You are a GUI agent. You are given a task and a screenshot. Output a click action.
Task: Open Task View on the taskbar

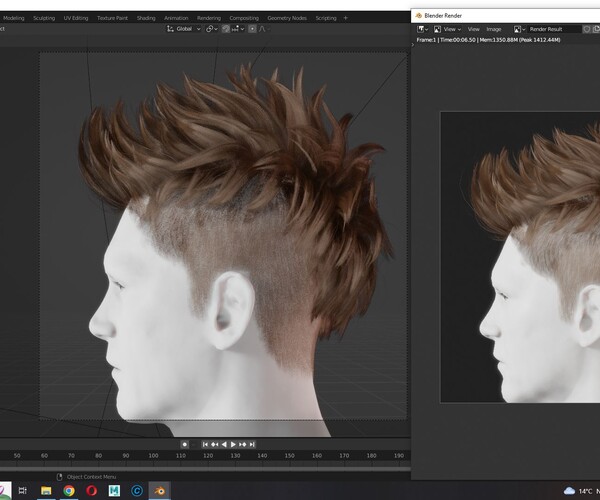coord(23,490)
